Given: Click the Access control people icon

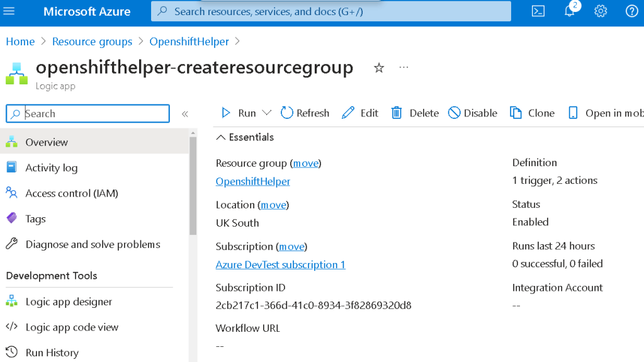Looking at the screenshot, I should pyautogui.click(x=11, y=193).
